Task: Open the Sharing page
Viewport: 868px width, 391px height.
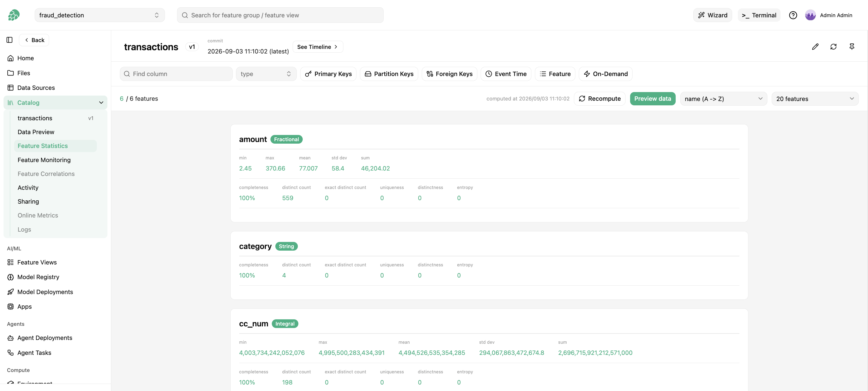Action: pos(56,201)
